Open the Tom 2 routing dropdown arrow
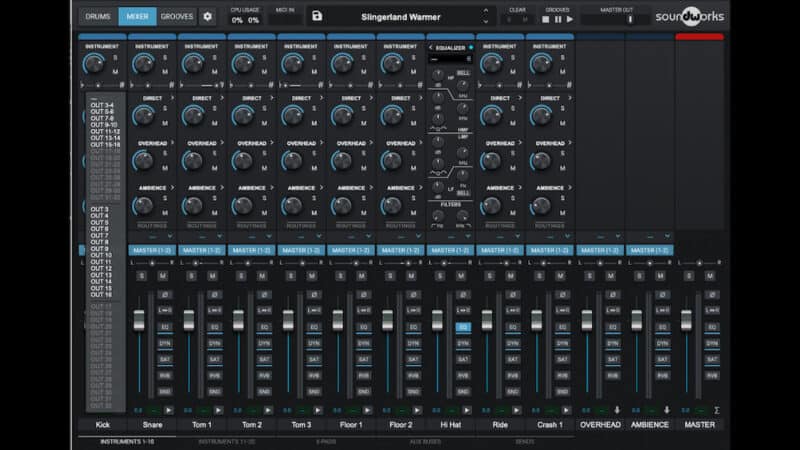Screen dimensions: 800x450 pos(269,236)
